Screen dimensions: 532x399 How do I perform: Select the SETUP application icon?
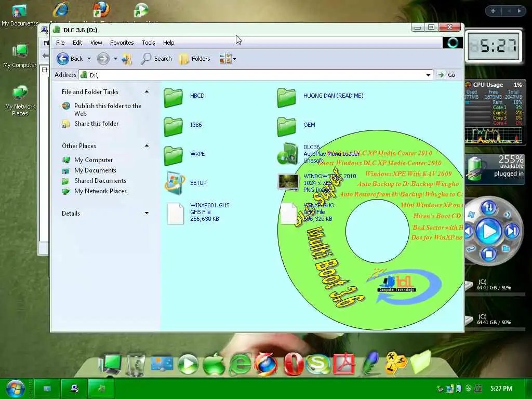click(175, 183)
